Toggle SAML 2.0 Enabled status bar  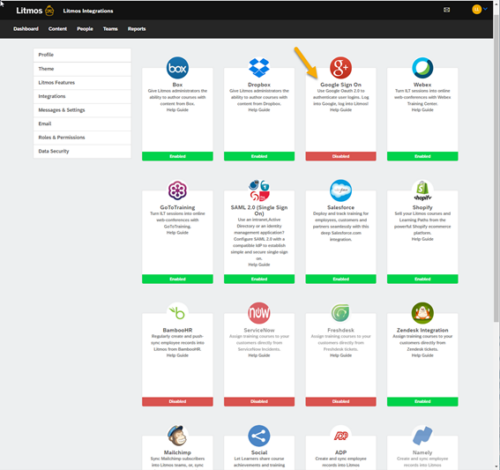(x=259, y=279)
